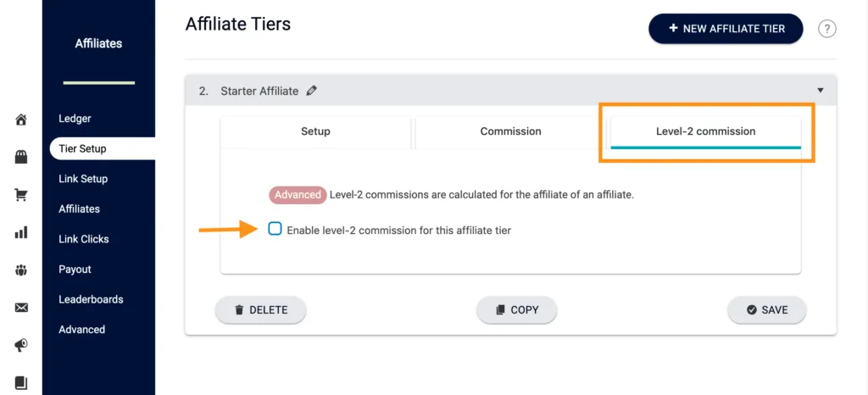Click the book icon in left rail
Image resolution: width=868 pixels, height=395 pixels.
click(x=21, y=382)
